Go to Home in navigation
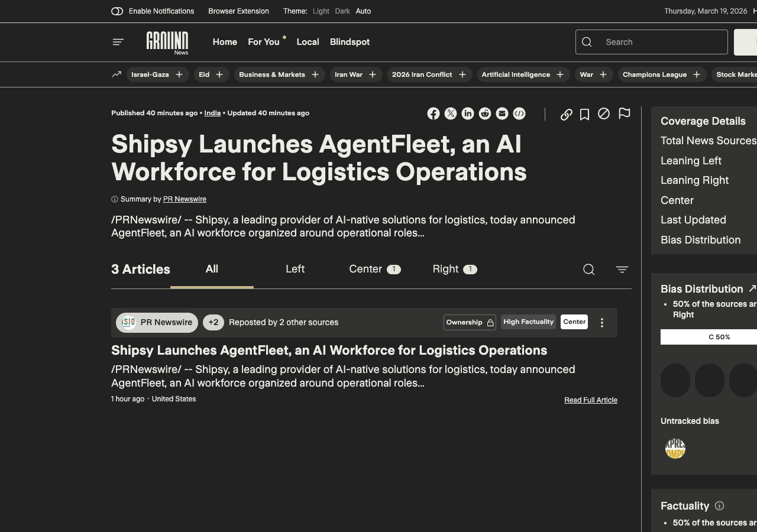The width and height of the screenshot is (757, 532). click(x=225, y=42)
